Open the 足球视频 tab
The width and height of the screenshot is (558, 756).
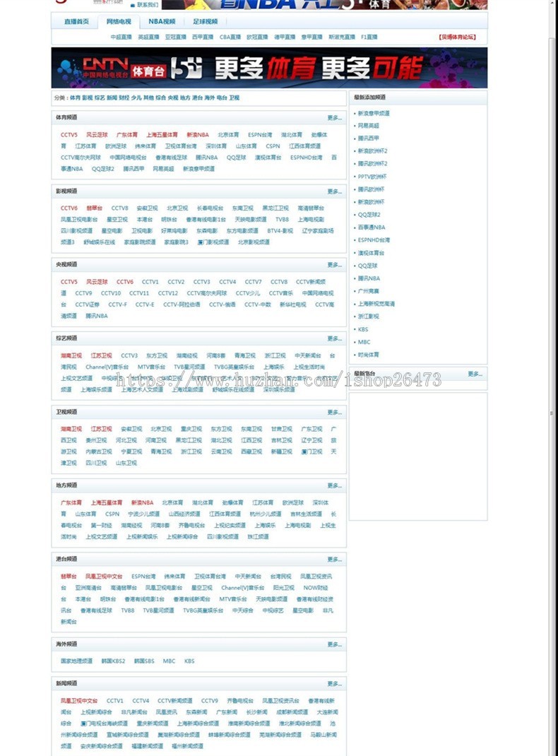coord(206,22)
